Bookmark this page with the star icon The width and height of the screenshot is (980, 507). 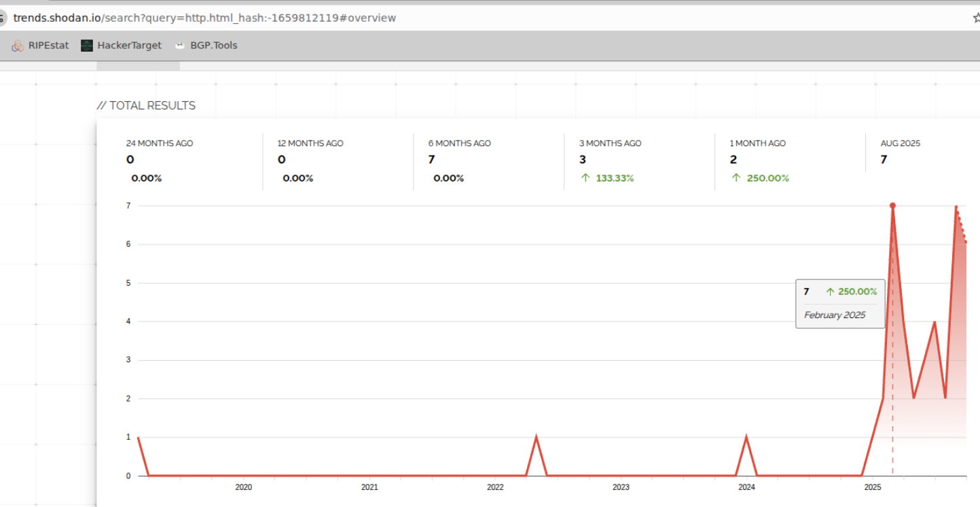click(976, 18)
